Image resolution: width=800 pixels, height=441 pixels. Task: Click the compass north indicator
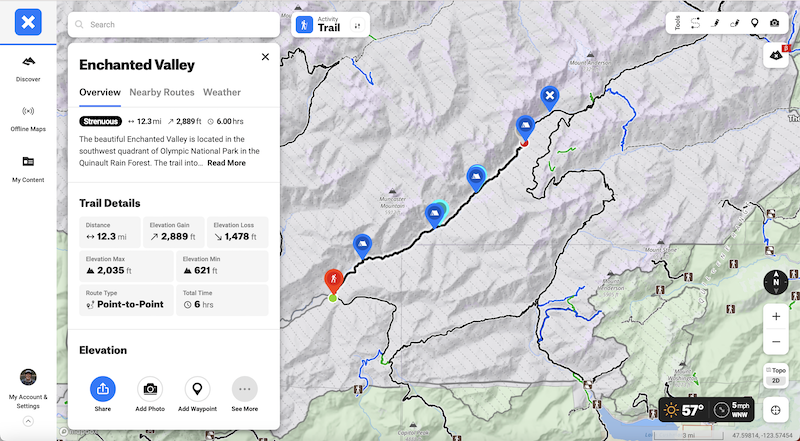776,282
